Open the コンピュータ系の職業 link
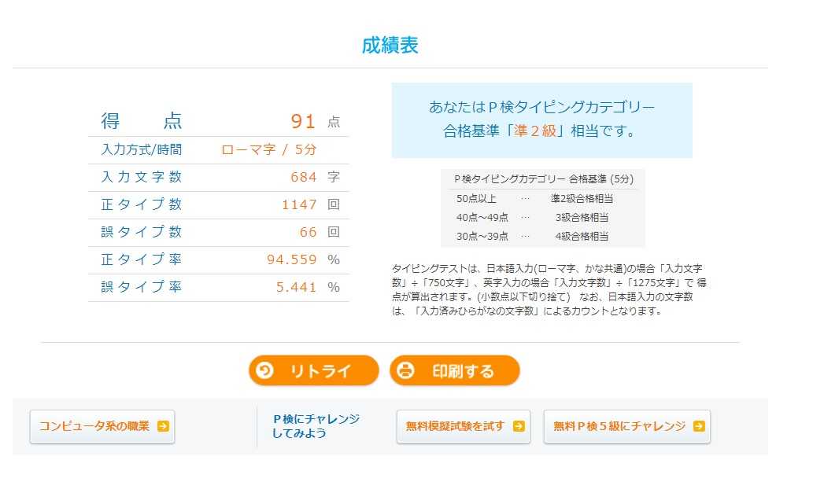Viewport: 813px width, 504px height. click(102, 426)
